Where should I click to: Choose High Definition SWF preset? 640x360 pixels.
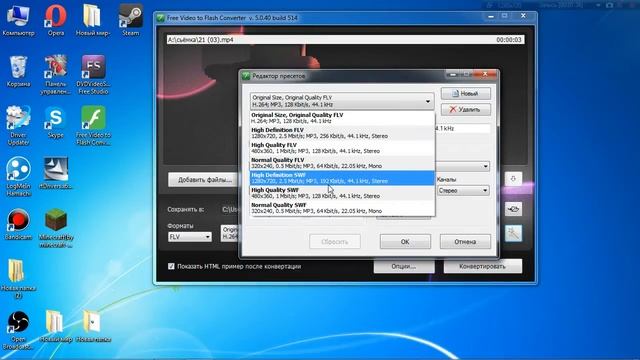342,178
